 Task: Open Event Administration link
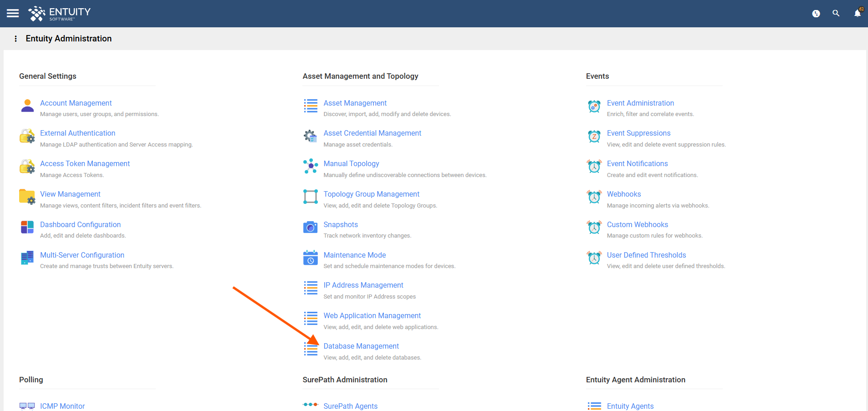[640, 103]
